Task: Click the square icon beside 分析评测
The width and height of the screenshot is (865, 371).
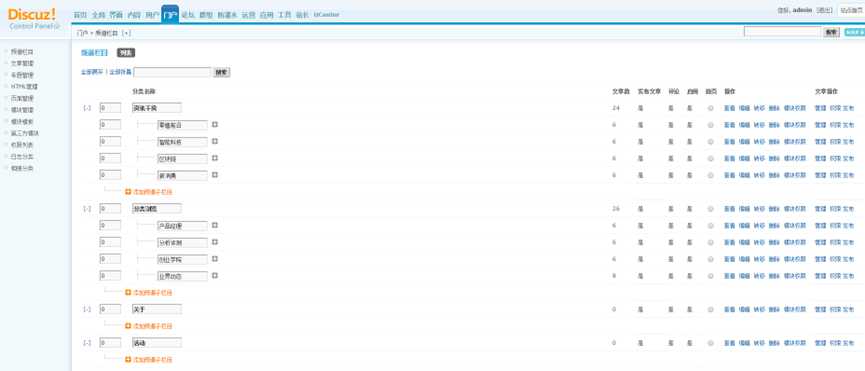Action: click(x=215, y=241)
